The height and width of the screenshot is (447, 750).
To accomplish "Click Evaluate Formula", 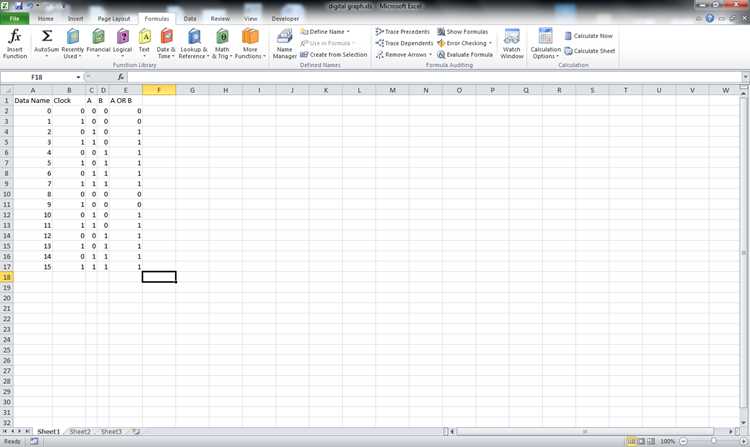I will (x=465, y=55).
